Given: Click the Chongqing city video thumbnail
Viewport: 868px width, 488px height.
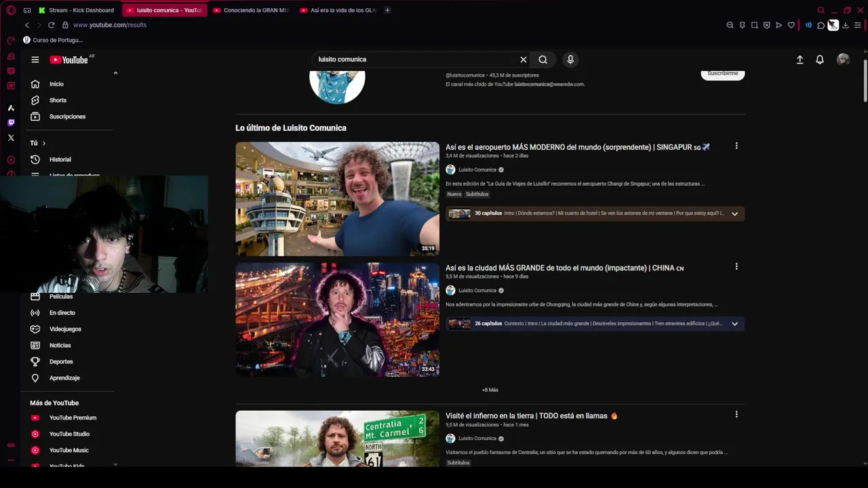Looking at the screenshot, I should point(337,319).
